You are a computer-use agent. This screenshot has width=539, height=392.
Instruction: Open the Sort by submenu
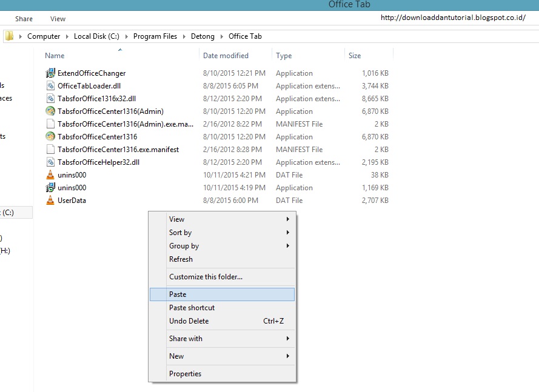(x=223, y=233)
